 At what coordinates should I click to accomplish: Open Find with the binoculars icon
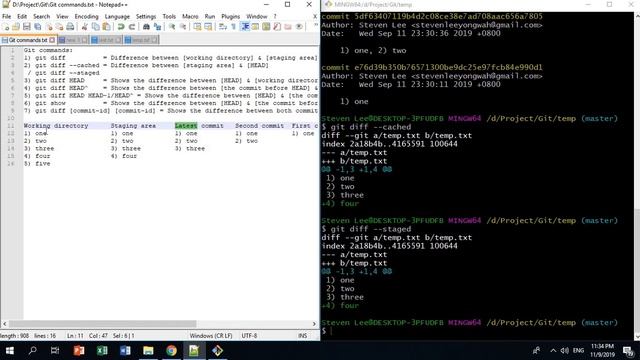click(x=146, y=27)
